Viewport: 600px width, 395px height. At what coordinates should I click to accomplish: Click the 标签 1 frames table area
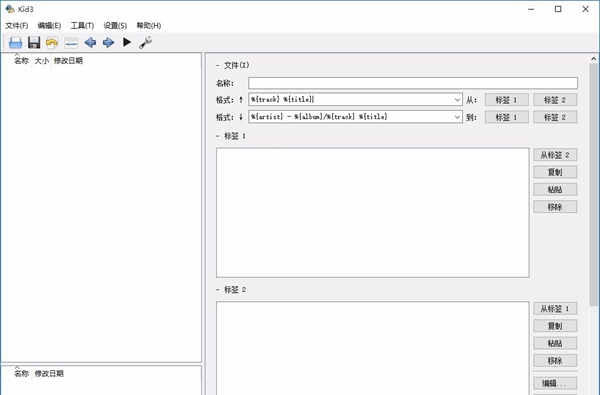(373, 212)
